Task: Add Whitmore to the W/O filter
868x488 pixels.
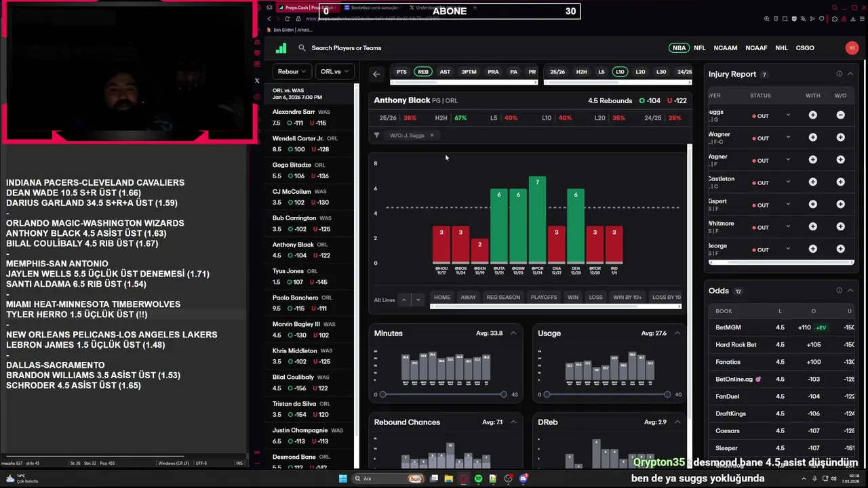Action: [x=840, y=226]
